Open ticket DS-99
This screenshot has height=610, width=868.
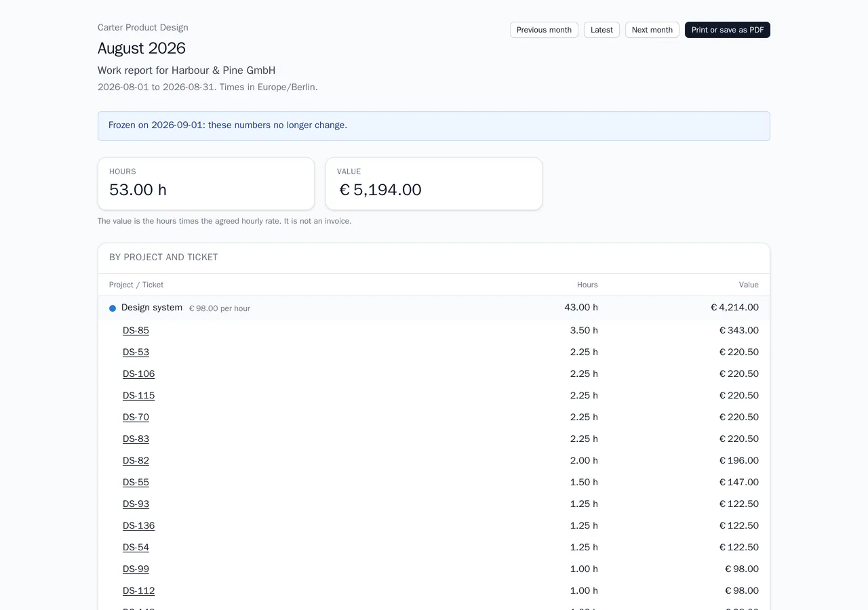(x=136, y=569)
